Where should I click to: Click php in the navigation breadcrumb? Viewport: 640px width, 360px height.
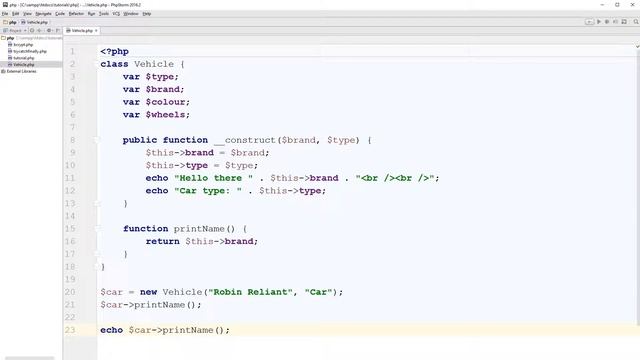coord(10,22)
